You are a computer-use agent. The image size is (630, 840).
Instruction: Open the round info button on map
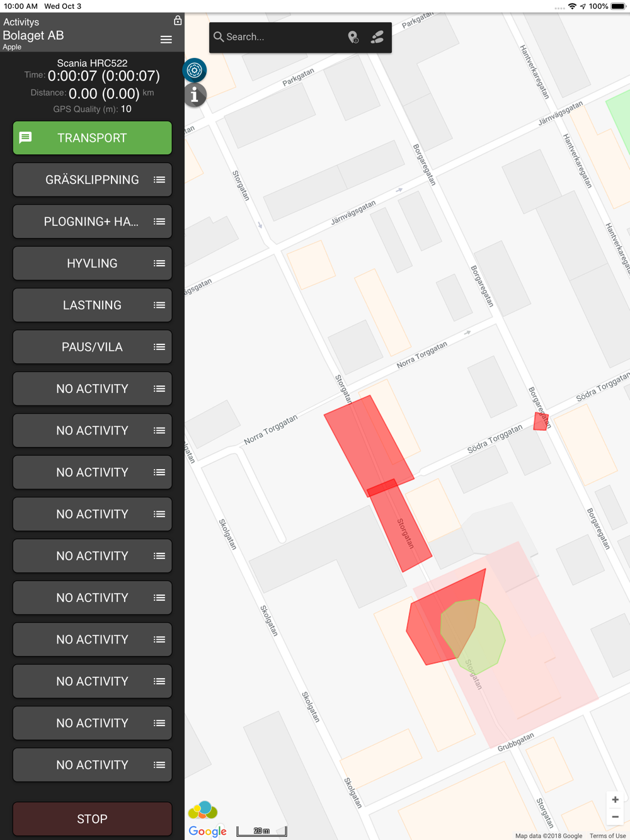pyautogui.click(x=195, y=95)
